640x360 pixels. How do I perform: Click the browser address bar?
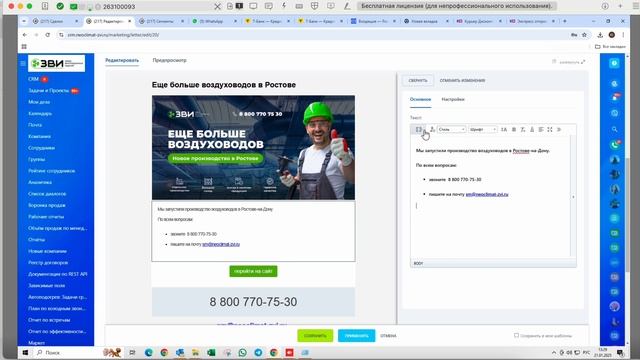[x=314, y=35]
